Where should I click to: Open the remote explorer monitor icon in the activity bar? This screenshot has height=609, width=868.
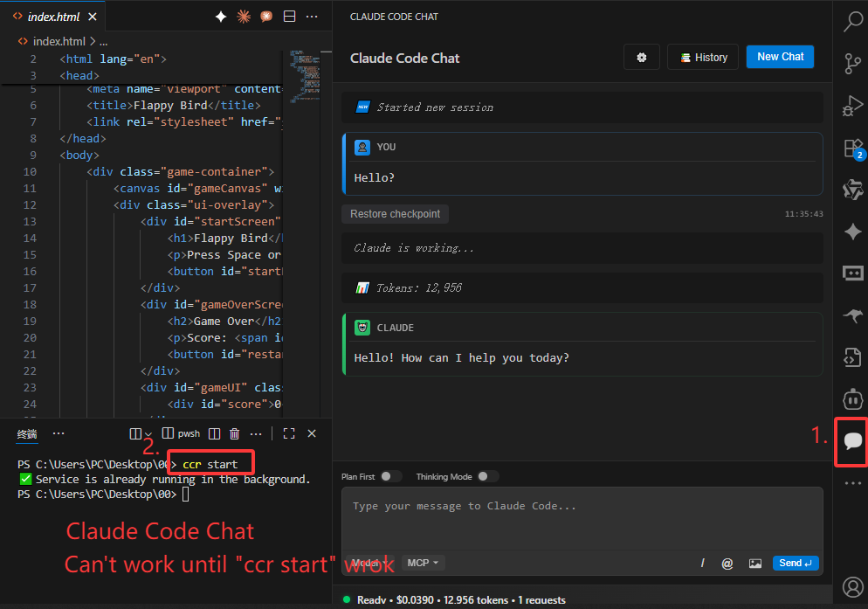[853, 273]
